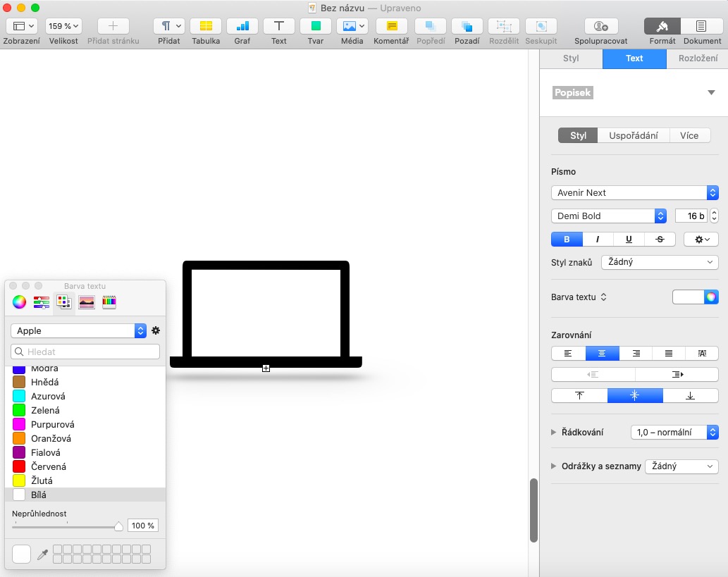Switch to the Rozložení tab
Image resolution: width=728 pixels, height=577 pixels.
point(698,58)
